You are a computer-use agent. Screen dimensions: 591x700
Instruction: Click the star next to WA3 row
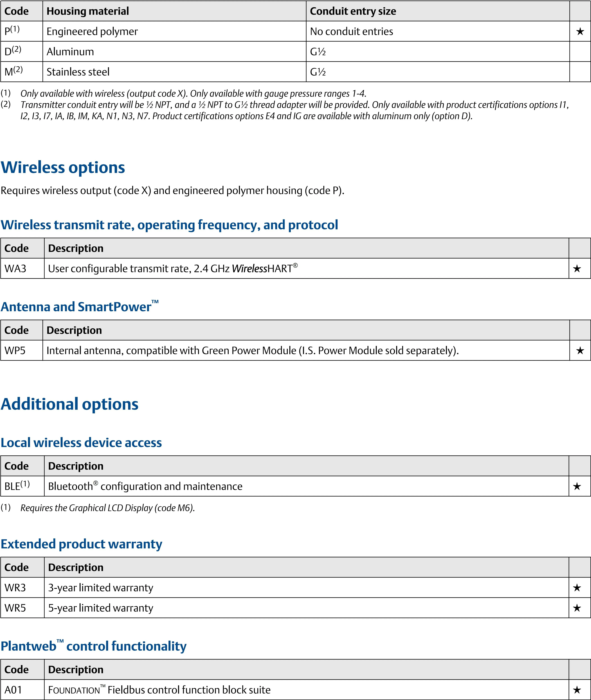pyautogui.click(x=577, y=269)
